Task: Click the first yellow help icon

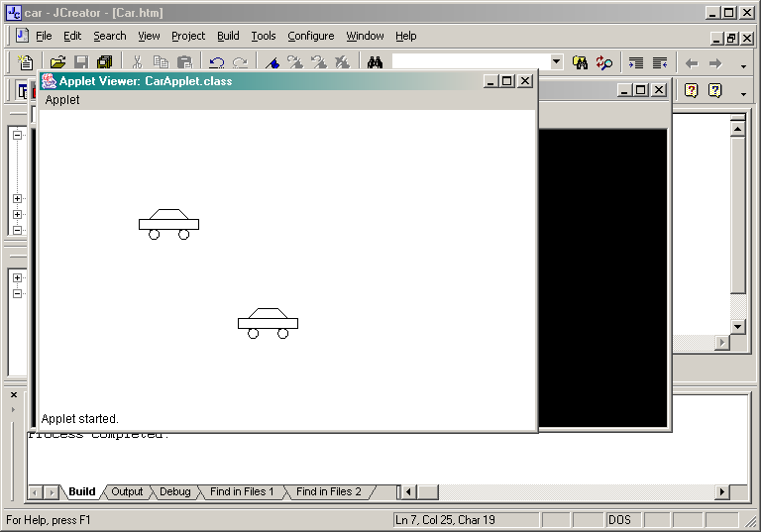Action: [x=691, y=90]
